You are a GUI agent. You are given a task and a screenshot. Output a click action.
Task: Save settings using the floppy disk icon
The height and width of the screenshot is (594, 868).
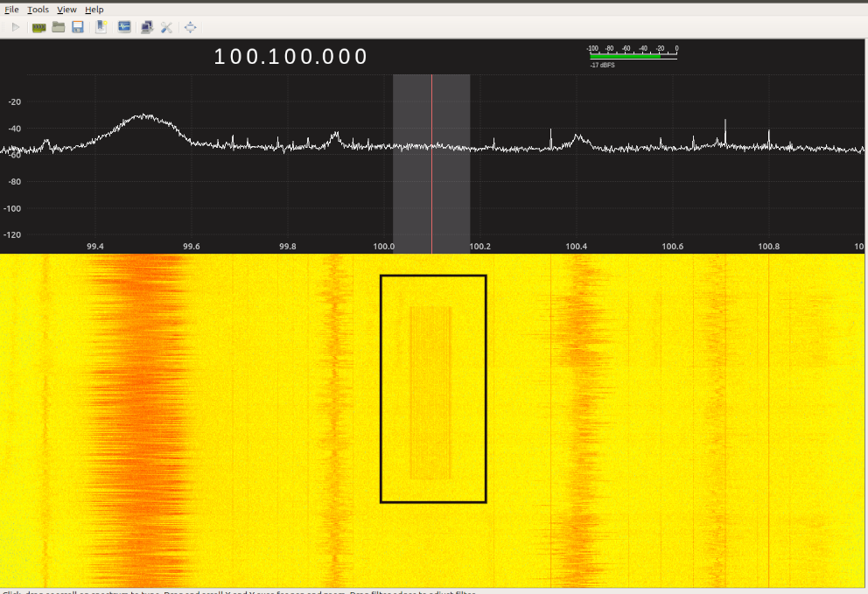pos(78,26)
